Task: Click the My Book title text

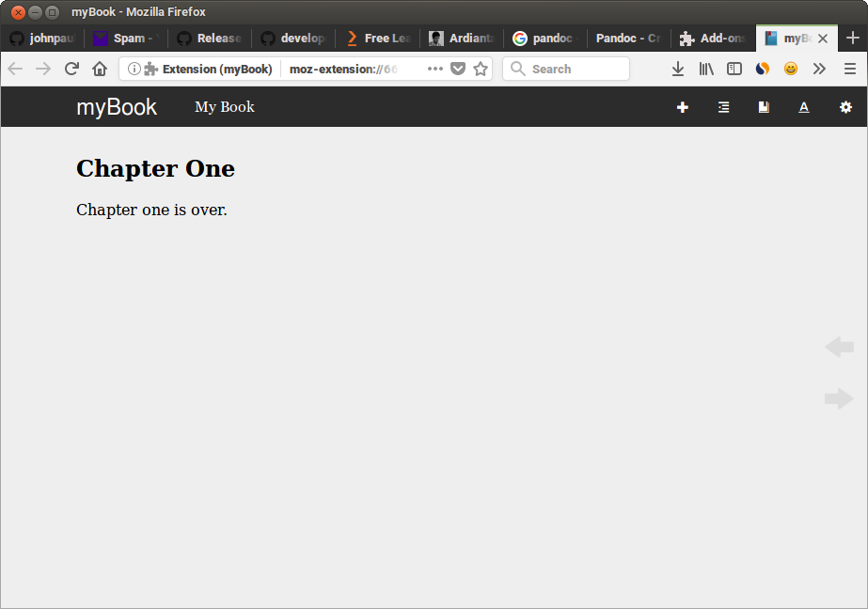Action: [224, 107]
